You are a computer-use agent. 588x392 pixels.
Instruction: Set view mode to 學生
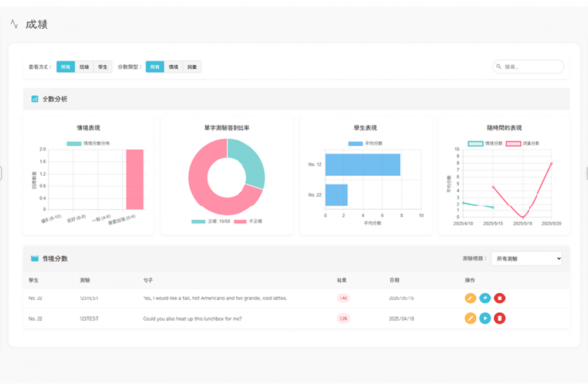tap(103, 67)
